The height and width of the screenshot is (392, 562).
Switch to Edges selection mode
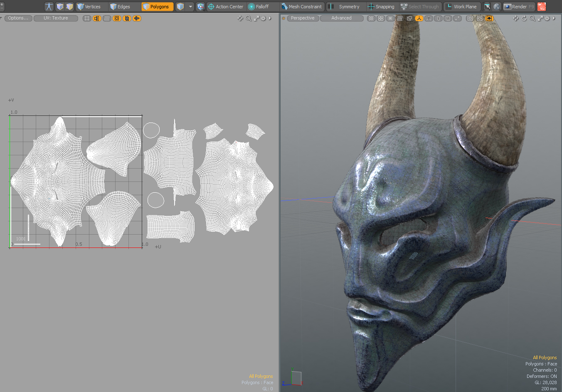point(124,7)
